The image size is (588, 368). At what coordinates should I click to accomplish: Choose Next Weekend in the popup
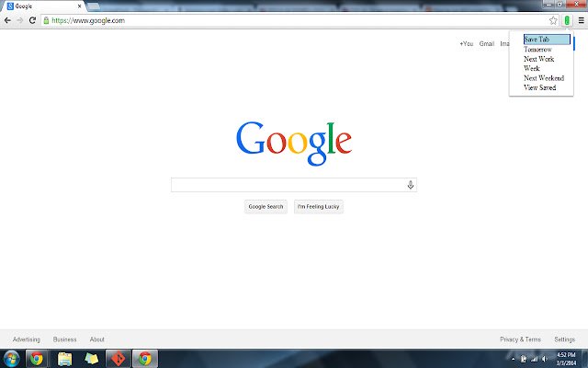pyautogui.click(x=544, y=77)
